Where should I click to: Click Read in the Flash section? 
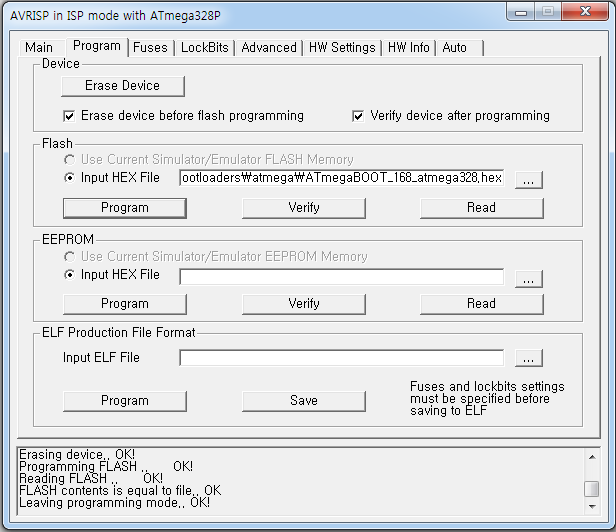pyautogui.click(x=482, y=207)
